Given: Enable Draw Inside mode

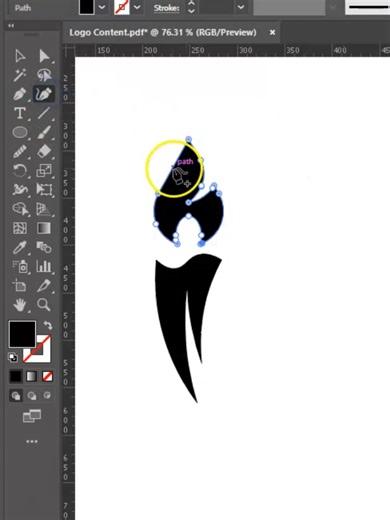Looking at the screenshot, I should [x=47, y=396].
